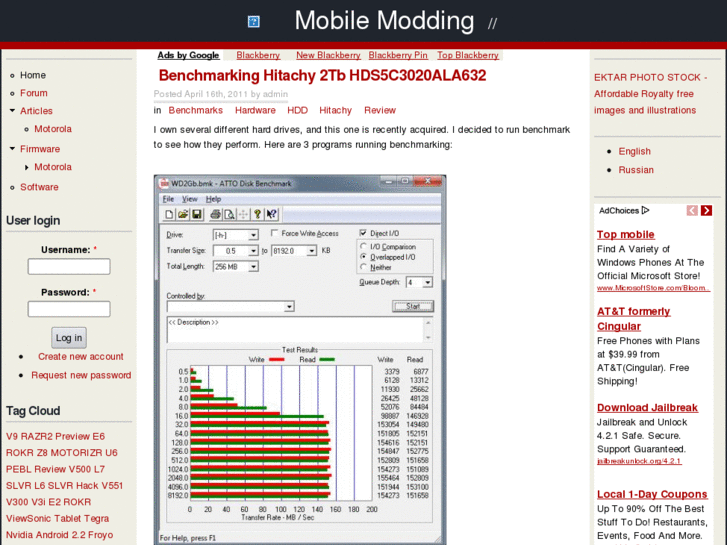Click the New file icon in ATTO toolbar

tap(169, 214)
